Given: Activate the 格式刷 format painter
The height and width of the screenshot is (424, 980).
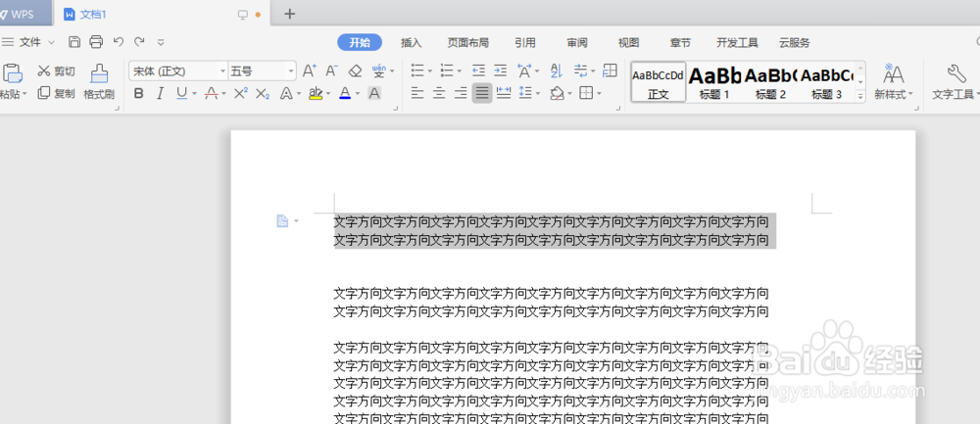Looking at the screenshot, I should (99, 81).
